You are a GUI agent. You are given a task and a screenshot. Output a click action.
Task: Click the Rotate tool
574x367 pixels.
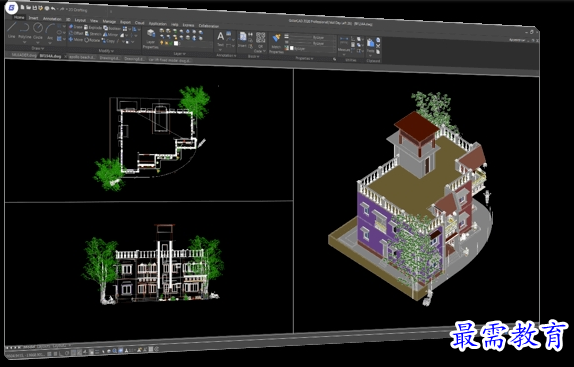(92, 40)
